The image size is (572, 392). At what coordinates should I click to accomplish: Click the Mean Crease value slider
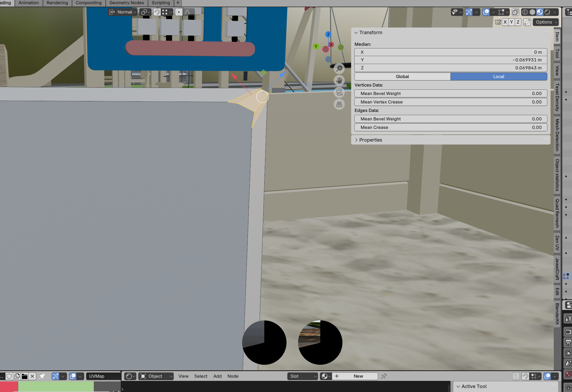coord(450,127)
